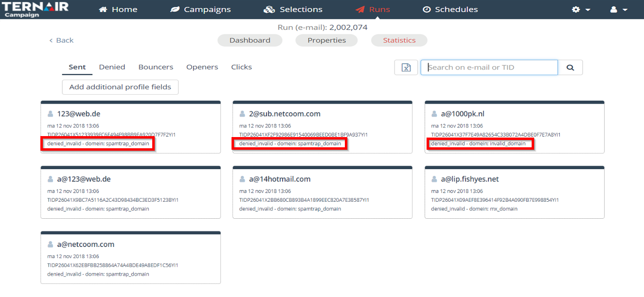Open the a@1000pk.nl recipient card
The width and height of the screenshot is (644, 297).
515,127
